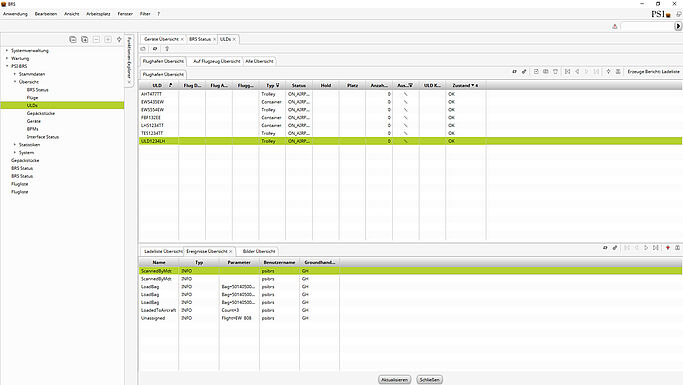The height and width of the screenshot is (385, 683).
Task: Click the pin icon in the explorer toolbar
Action: click(119, 39)
